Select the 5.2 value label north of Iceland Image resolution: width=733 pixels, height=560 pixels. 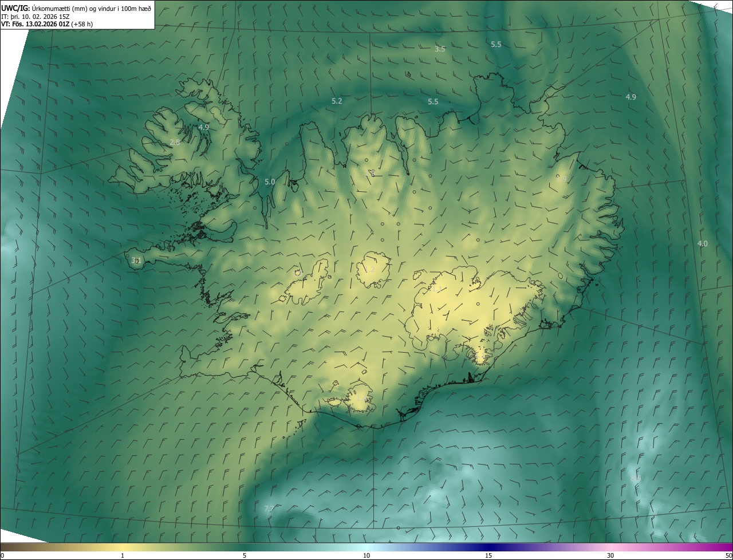(x=337, y=101)
